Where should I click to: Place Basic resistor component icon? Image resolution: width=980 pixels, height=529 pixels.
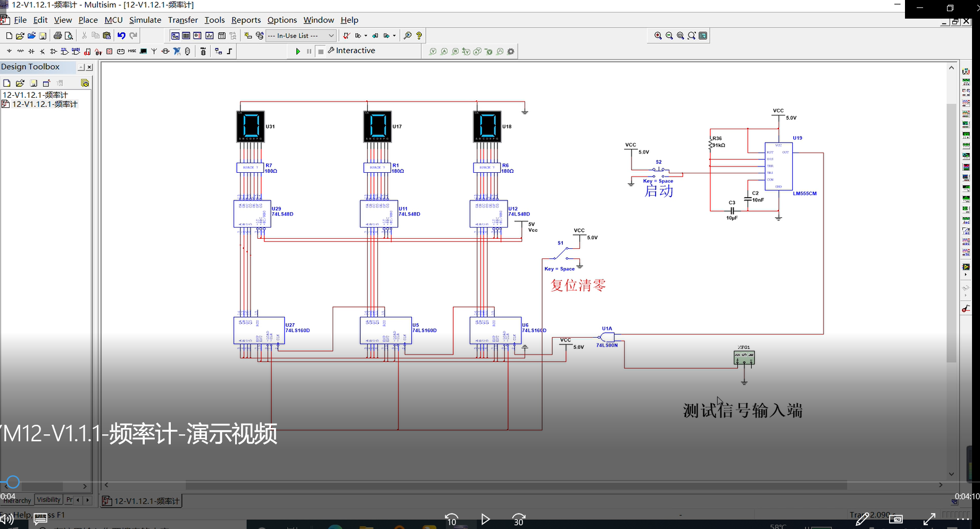coord(20,51)
